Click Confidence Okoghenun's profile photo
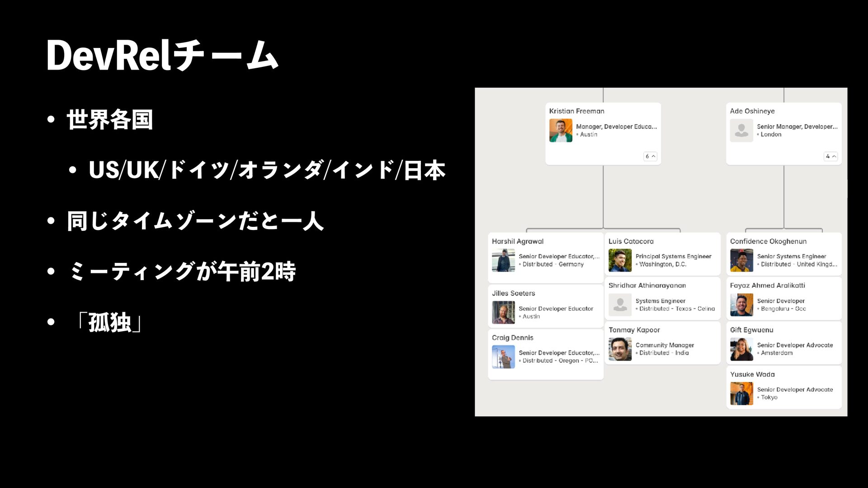The image size is (868, 488). pos(741,260)
